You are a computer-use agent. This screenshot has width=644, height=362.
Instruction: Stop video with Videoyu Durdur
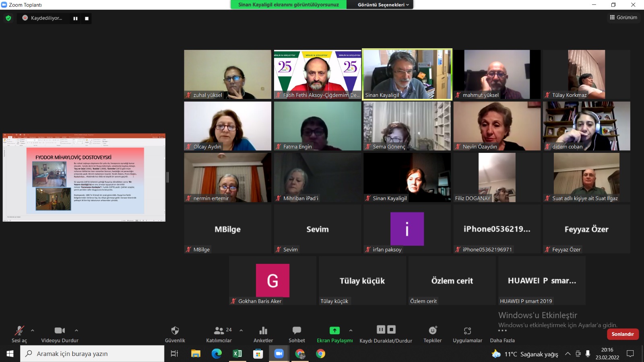click(60, 334)
